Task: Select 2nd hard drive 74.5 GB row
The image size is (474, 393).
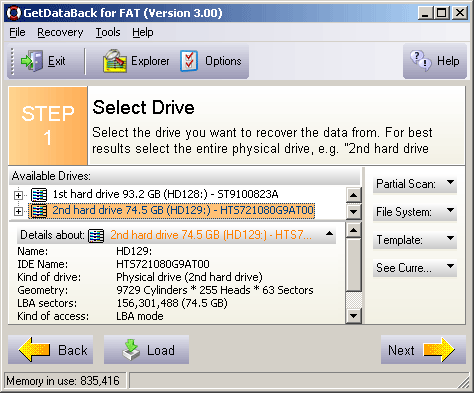Action: (172, 211)
